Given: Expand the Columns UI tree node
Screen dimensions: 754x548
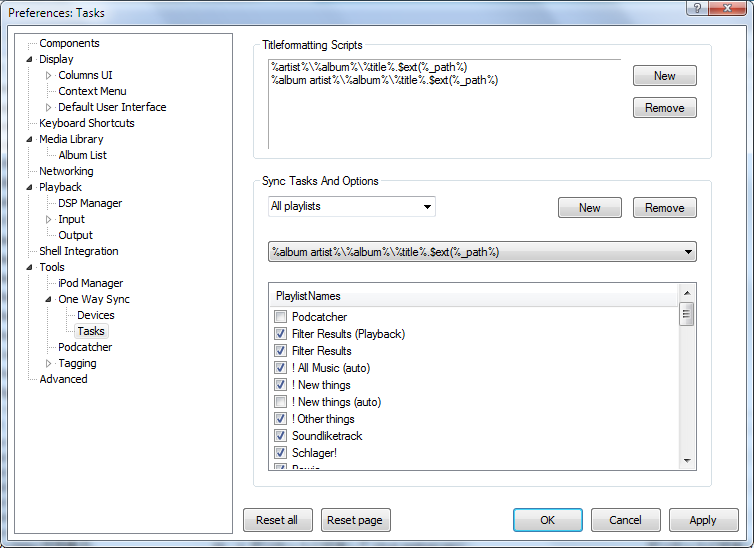Looking at the screenshot, I should pyautogui.click(x=49, y=75).
